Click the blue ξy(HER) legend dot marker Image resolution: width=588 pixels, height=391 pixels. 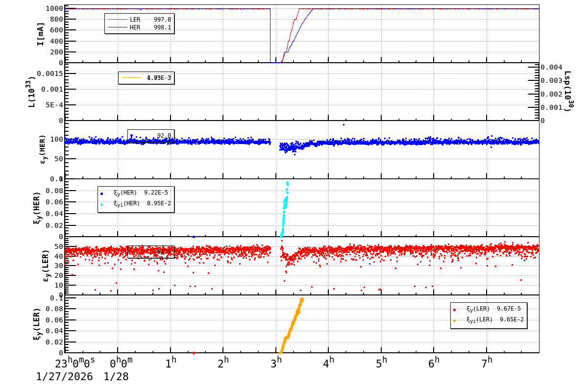[x=101, y=193]
